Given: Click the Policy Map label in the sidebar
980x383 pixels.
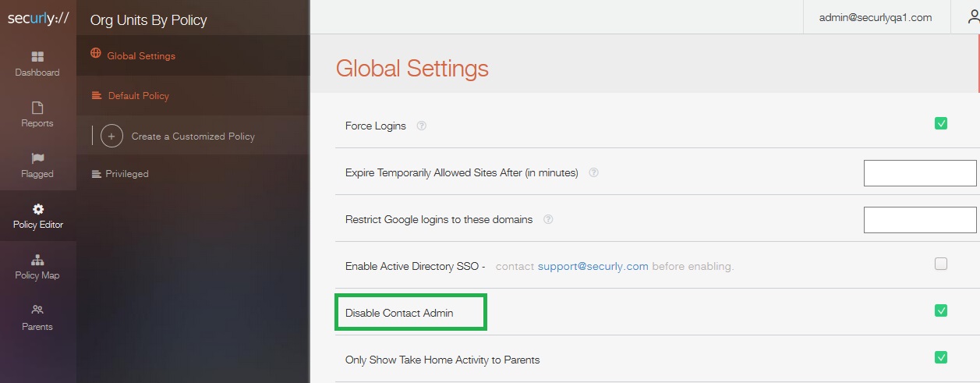Looking at the screenshot, I should (x=37, y=275).
